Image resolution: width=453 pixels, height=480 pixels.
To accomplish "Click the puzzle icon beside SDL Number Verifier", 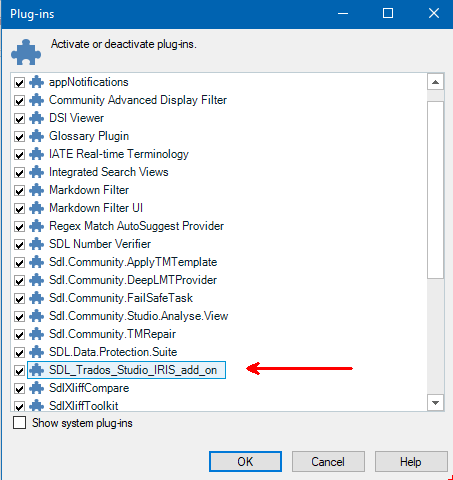I will click(x=36, y=244).
